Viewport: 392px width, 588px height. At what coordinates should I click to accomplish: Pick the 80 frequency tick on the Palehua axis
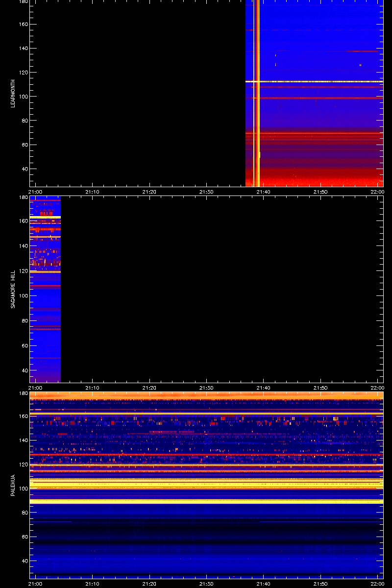(x=25, y=513)
